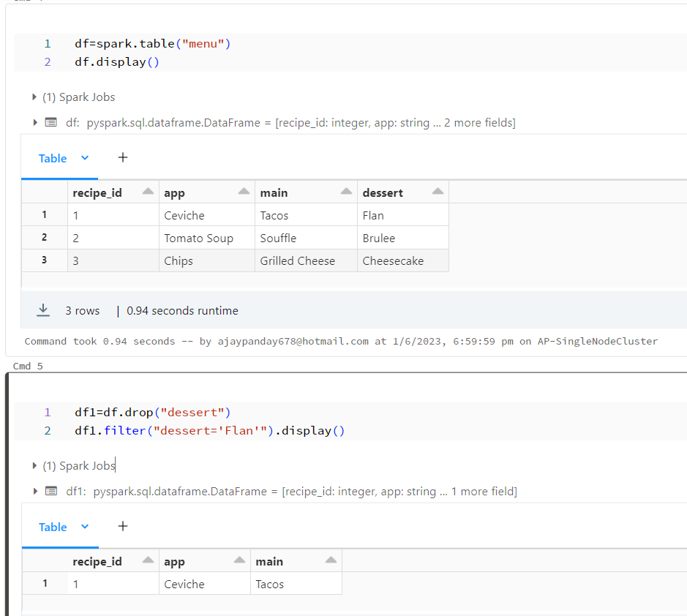The image size is (687, 616).
Task: Select the Table tab in df1 output
Action: (x=52, y=527)
